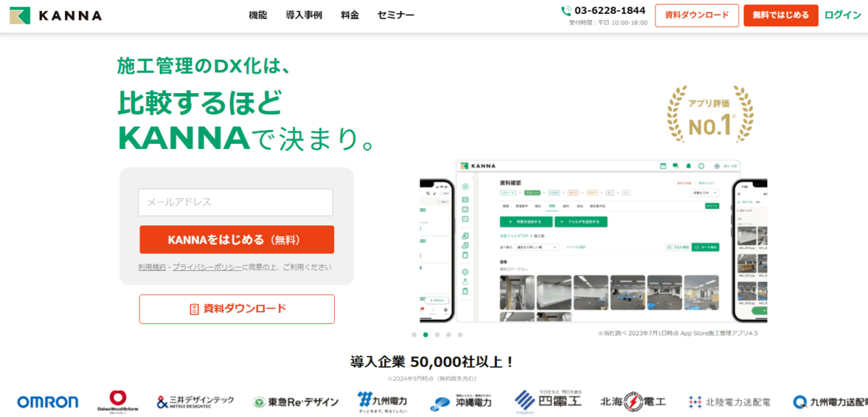
Task: Click the KANNAをはじめる（無料） button
Action: (237, 239)
